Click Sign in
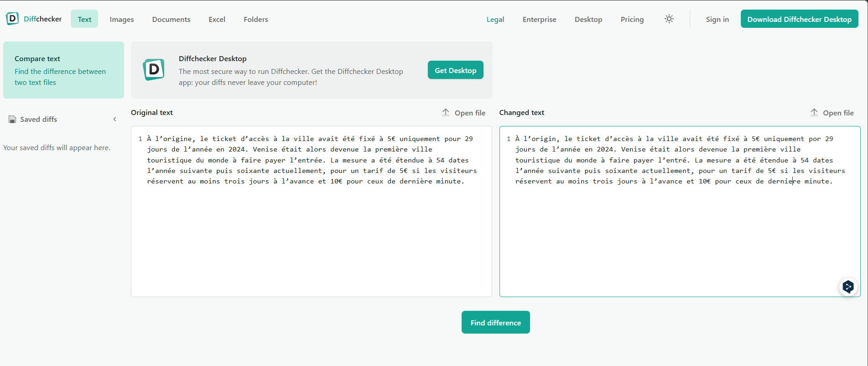 [717, 19]
